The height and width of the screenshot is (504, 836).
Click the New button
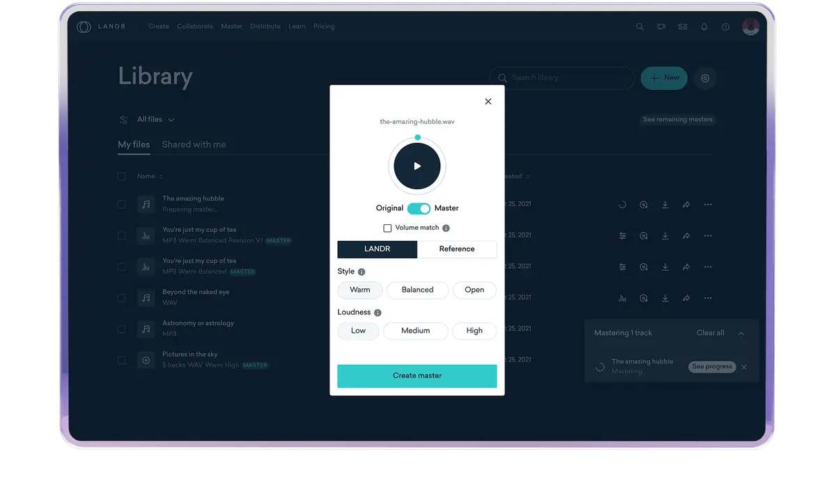[664, 79]
